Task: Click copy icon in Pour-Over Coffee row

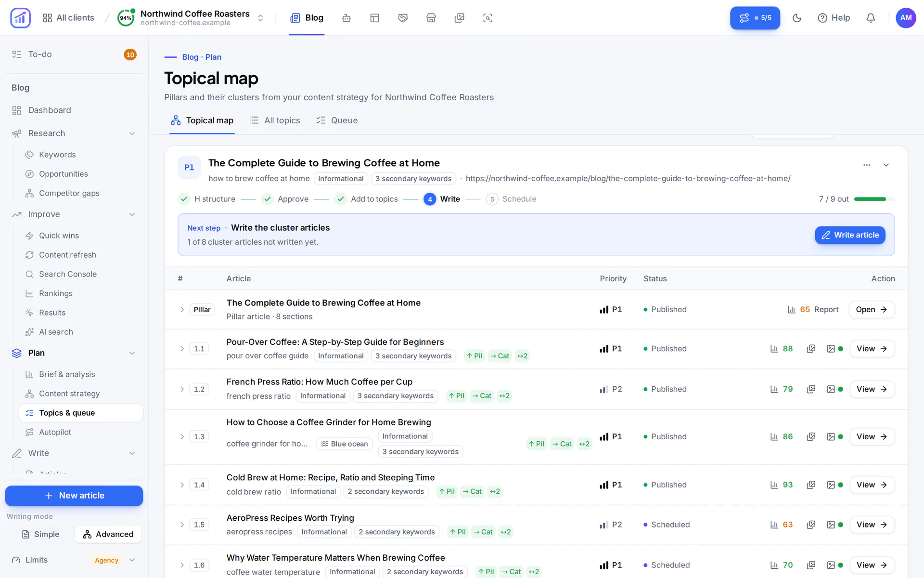Action: [x=811, y=349]
